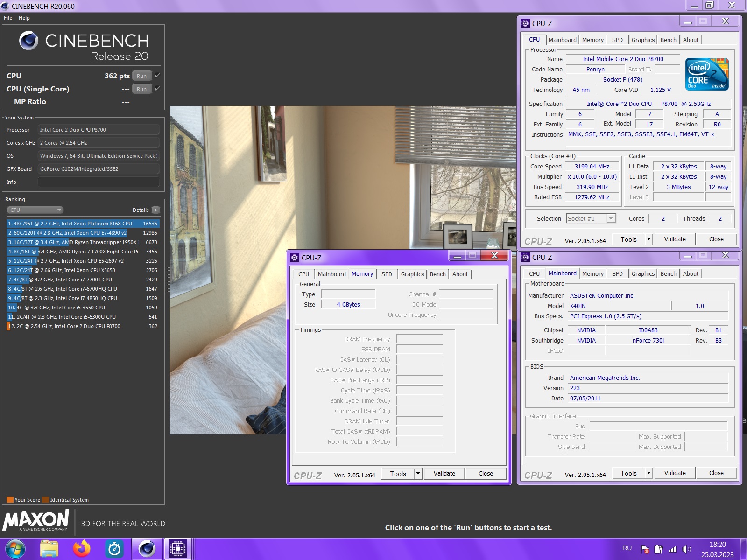Viewport: 747px width, 560px height.
Task: Run the CPU multi-core benchmark
Action: [x=142, y=76]
